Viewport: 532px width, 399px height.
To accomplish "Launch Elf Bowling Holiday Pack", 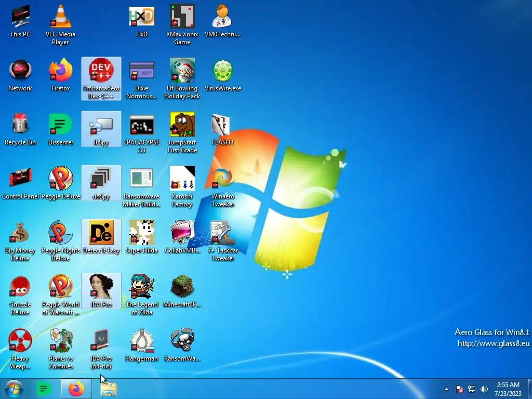I will [x=182, y=79].
